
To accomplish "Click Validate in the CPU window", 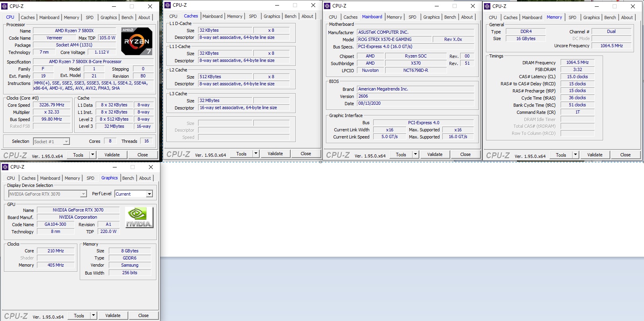I will click(x=112, y=155).
